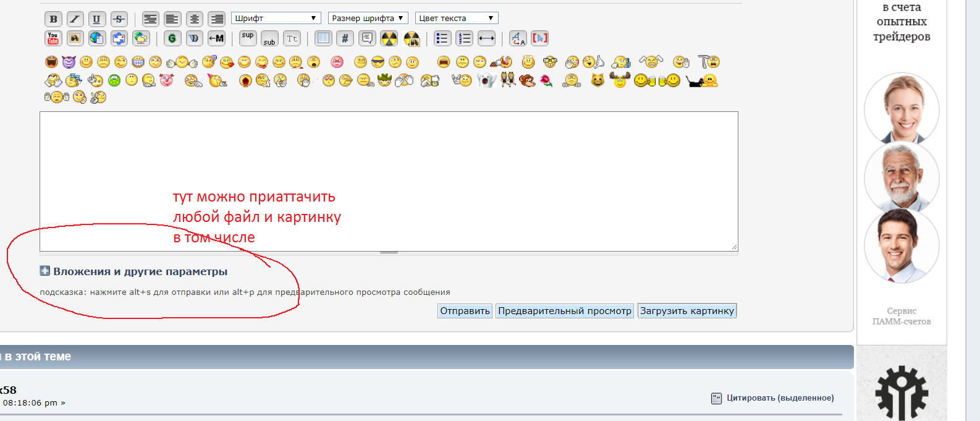Insert a table
Image resolution: width=980 pixels, height=421 pixels.
pyautogui.click(x=323, y=38)
